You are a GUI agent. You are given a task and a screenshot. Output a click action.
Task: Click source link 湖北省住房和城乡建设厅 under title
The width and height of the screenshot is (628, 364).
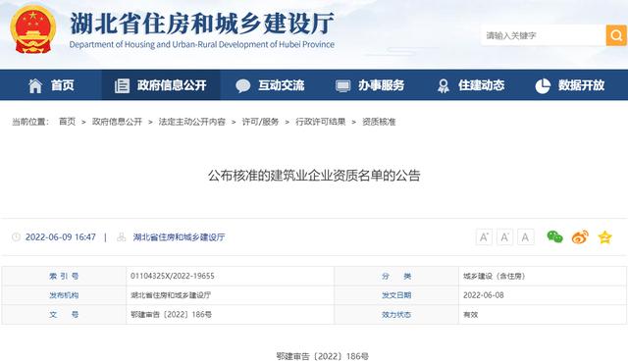coord(179,237)
